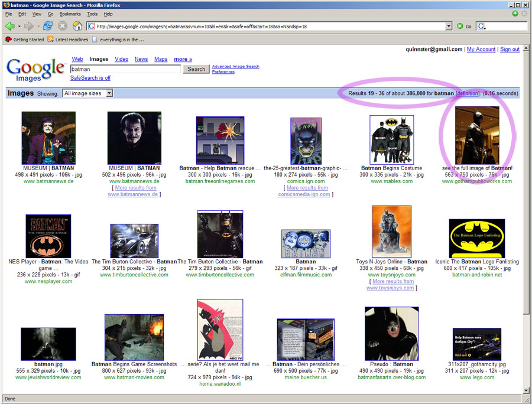Screen dimensions: 532x404
Task: Open the Toys N Joys Online Batman thumbnail
Action: point(391,232)
